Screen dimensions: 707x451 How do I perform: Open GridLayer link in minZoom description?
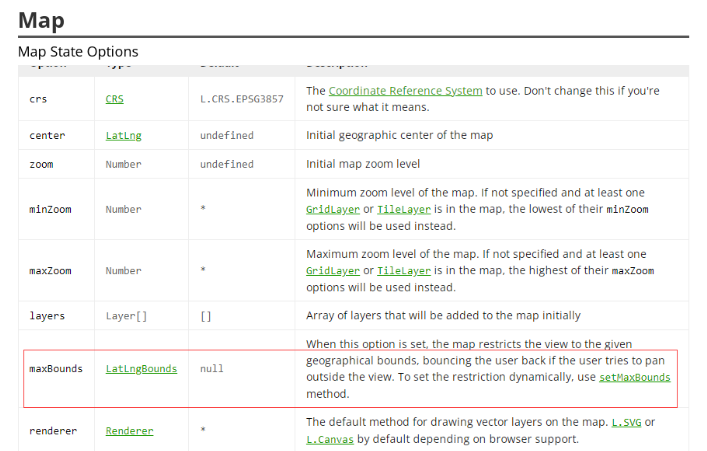(333, 209)
